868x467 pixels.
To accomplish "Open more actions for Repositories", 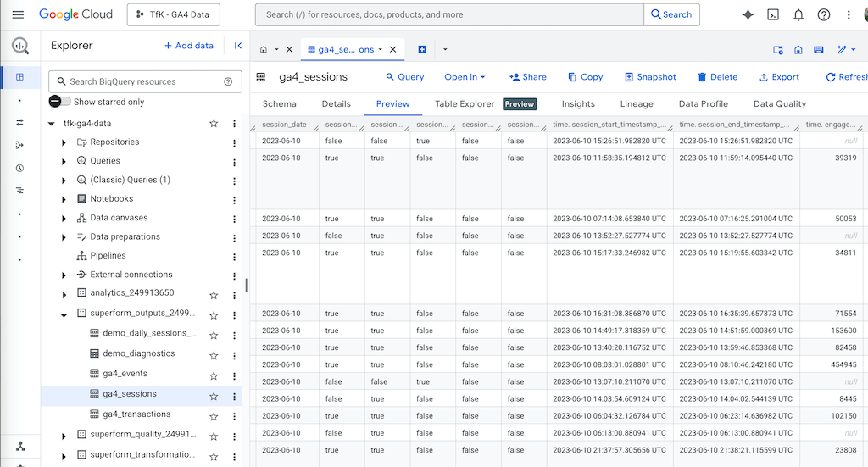I will (x=234, y=143).
